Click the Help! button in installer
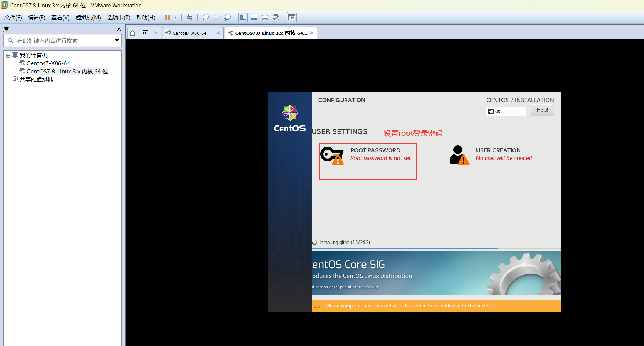644x346 pixels. [542, 110]
